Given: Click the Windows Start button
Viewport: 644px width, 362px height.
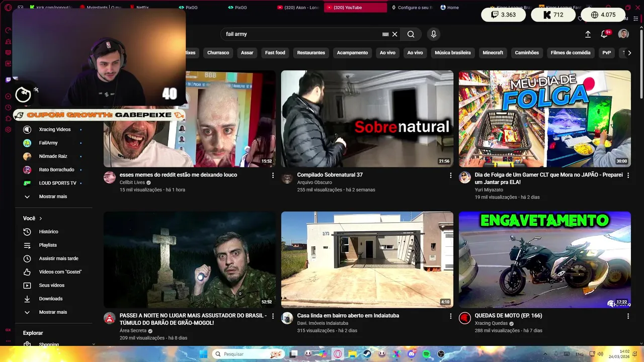Looking at the screenshot, I should point(203,354).
